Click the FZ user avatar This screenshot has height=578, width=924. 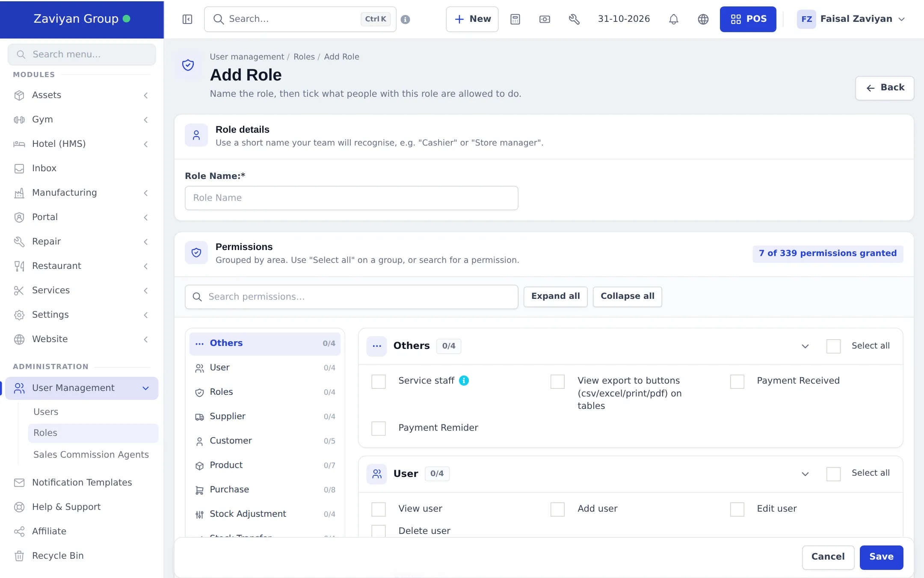click(x=806, y=19)
